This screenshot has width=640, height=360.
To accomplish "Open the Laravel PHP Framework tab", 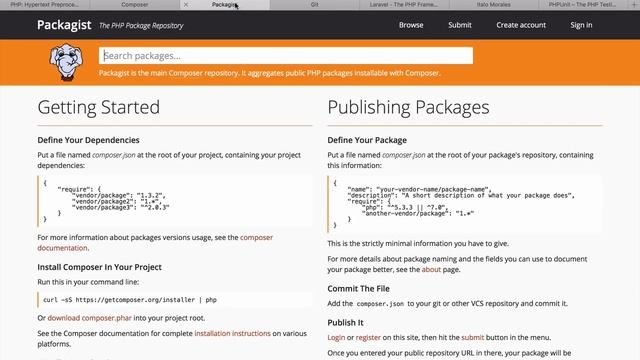I will click(x=404, y=4).
